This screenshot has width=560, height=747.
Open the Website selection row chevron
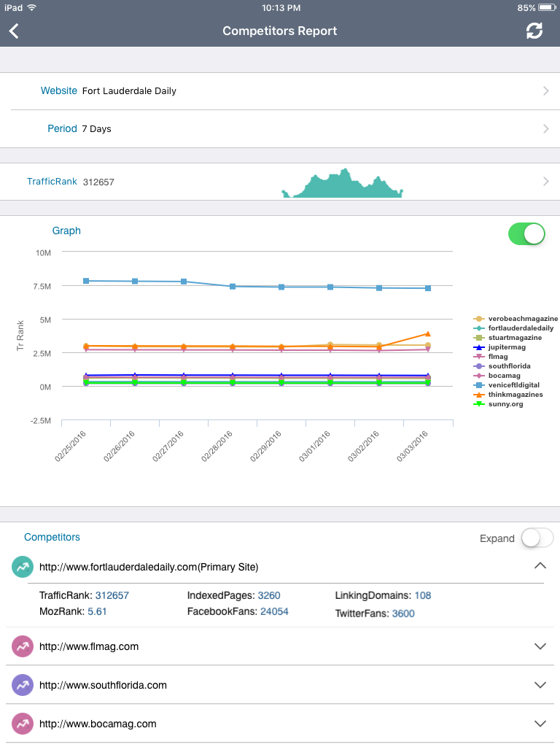click(545, 91)
